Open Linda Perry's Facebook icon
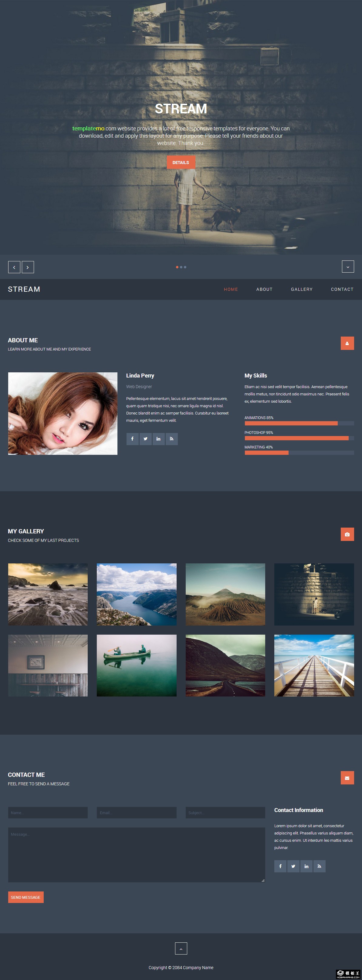 133,439
